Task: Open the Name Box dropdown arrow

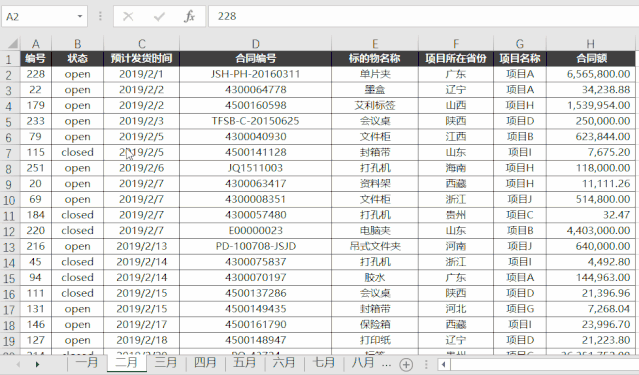Action: (80, 16)
